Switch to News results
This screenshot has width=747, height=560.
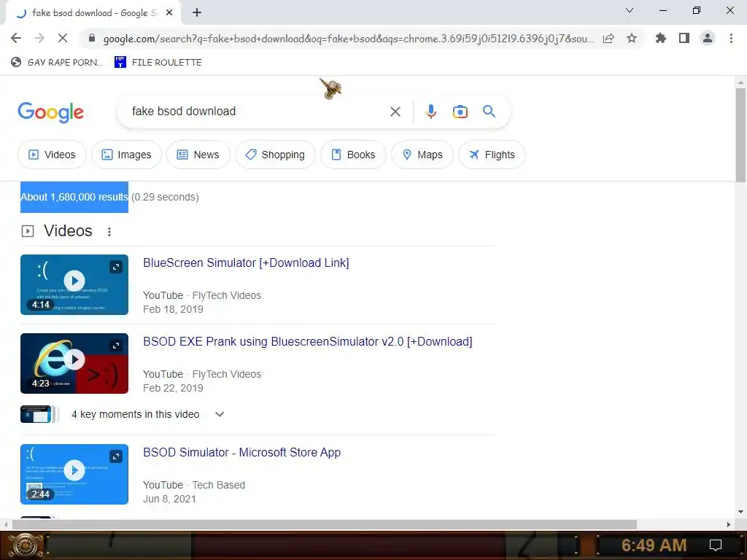(198, 155)
